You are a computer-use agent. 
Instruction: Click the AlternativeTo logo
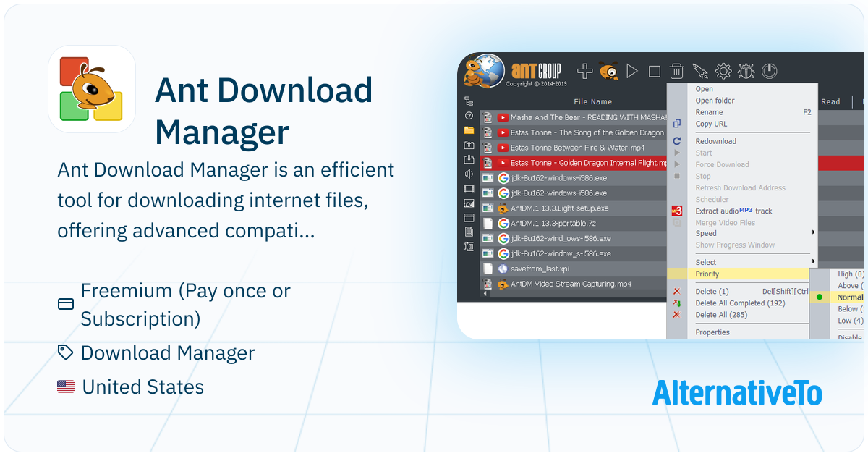tap(737, 392)
